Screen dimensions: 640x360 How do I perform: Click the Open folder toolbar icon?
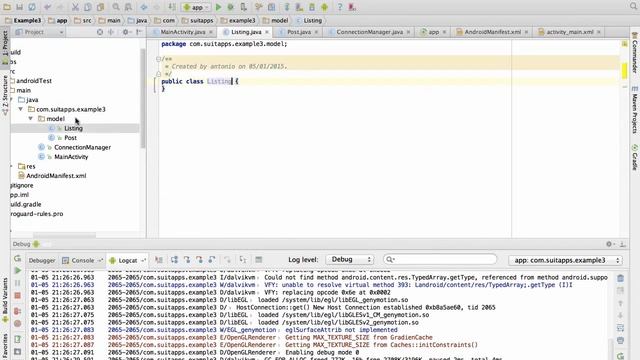(7, 7)
